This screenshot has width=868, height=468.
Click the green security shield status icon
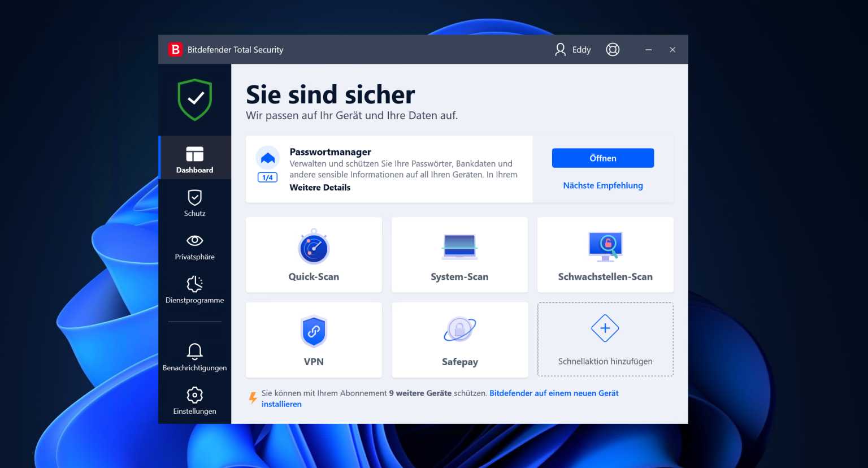(194, 99)
